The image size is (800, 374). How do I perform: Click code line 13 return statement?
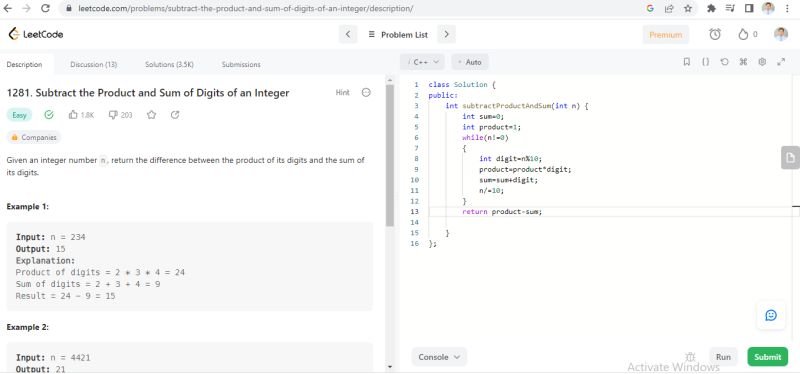502,212
